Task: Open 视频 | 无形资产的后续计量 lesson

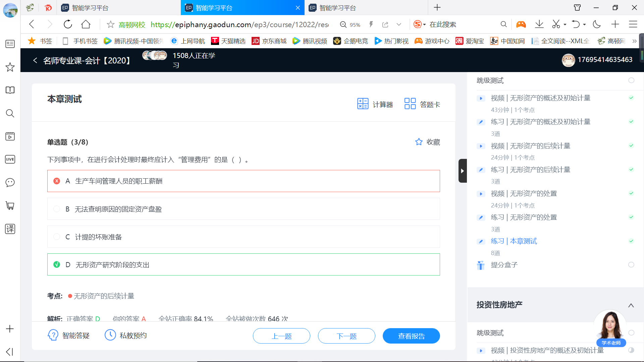Action: coord(530,146)
